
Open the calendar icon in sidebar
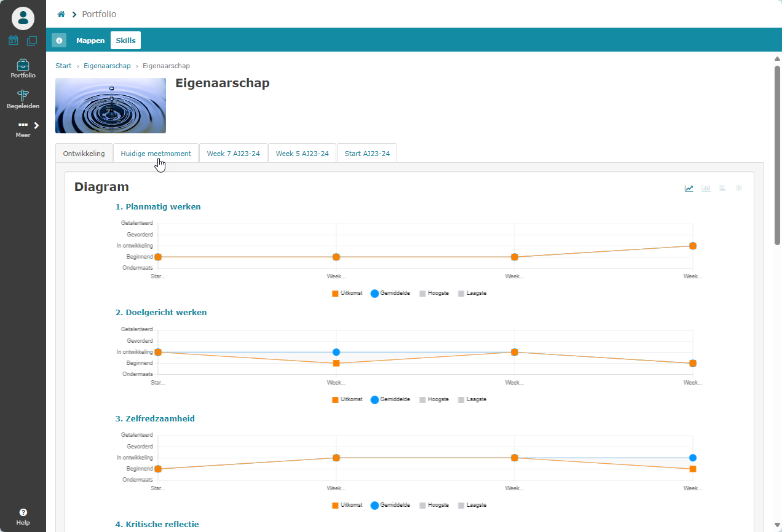coord(14,41)
